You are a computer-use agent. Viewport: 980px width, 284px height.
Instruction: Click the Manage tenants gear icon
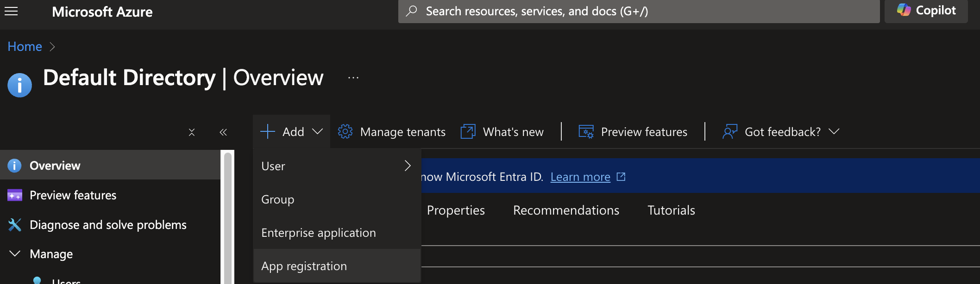tap(345, 131)
